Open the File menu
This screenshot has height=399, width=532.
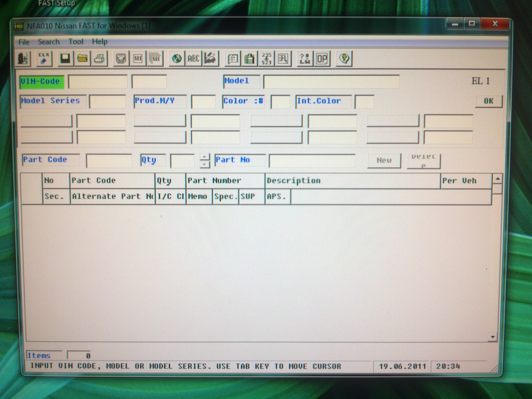(x=24, y=42)
